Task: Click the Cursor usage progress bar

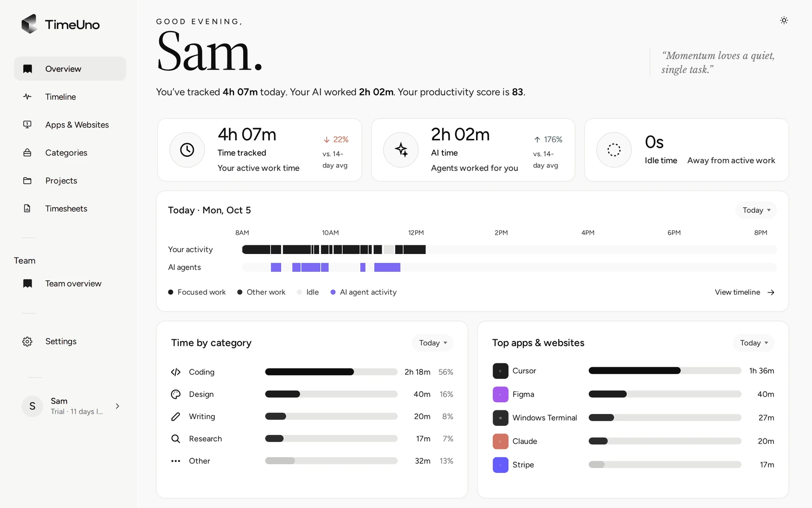Action: pos(665,371)
